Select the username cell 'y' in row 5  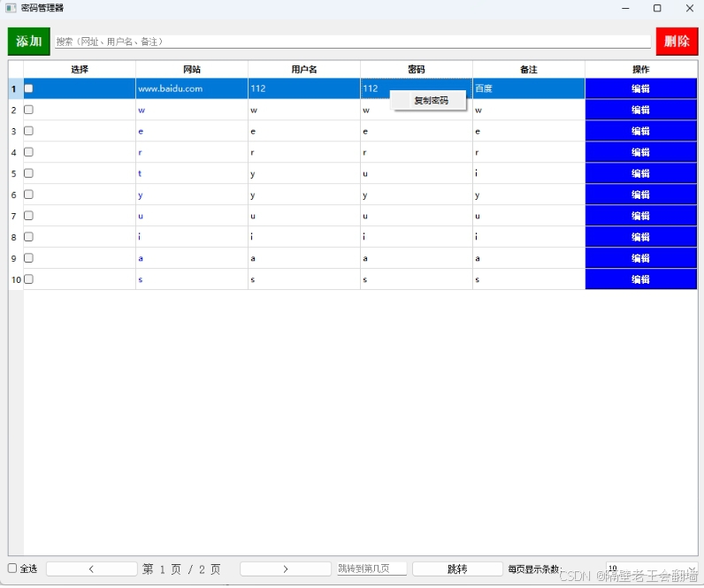[x=304, y=173]
